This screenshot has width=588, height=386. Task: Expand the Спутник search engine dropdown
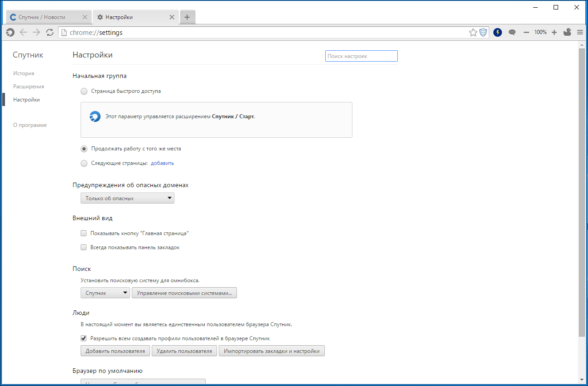tap(105, 293)
